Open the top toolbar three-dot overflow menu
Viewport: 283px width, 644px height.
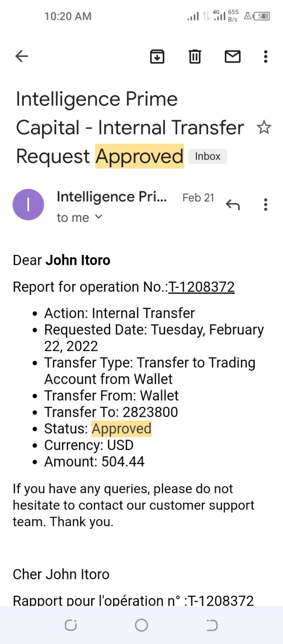click(x=266, y=57)
